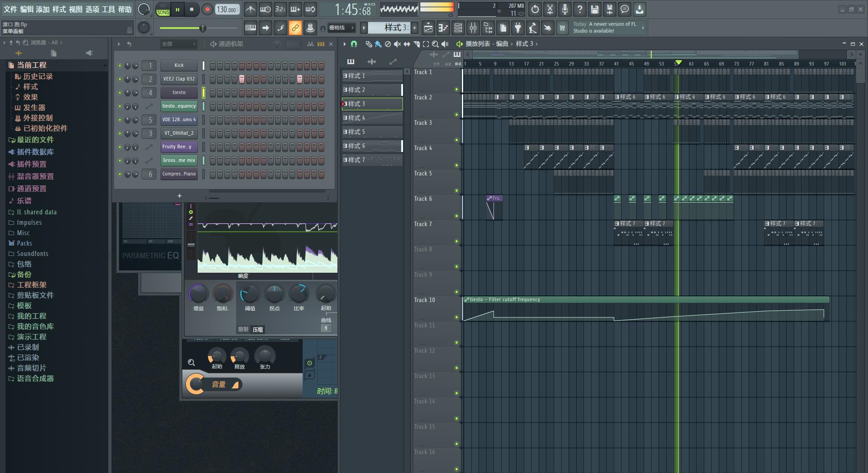Open the channel rack view icon
868x473 pixels.
(458, 28)
